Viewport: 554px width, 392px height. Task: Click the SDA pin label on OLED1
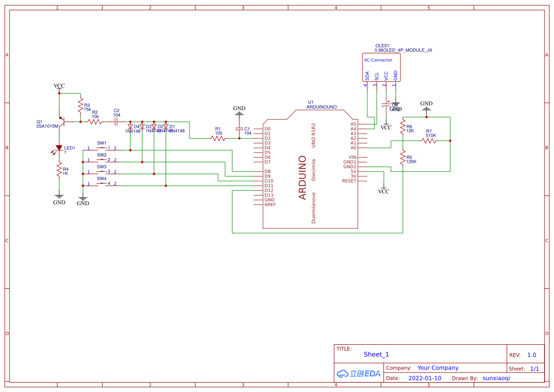[x=367, y=76]
